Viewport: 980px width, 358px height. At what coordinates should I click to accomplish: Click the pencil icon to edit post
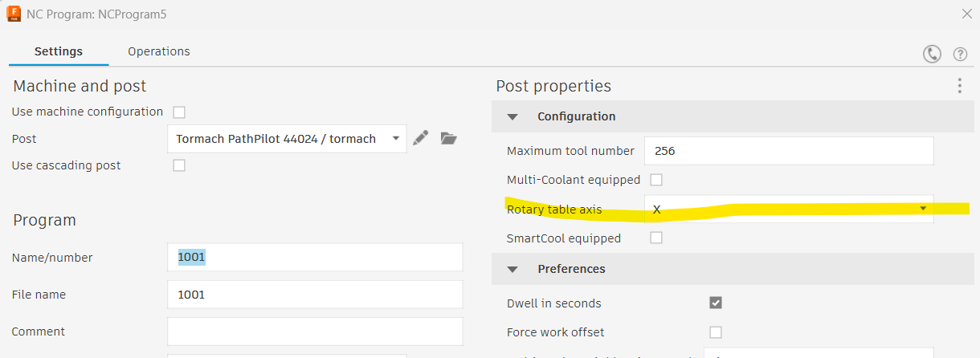click(420, 138)
